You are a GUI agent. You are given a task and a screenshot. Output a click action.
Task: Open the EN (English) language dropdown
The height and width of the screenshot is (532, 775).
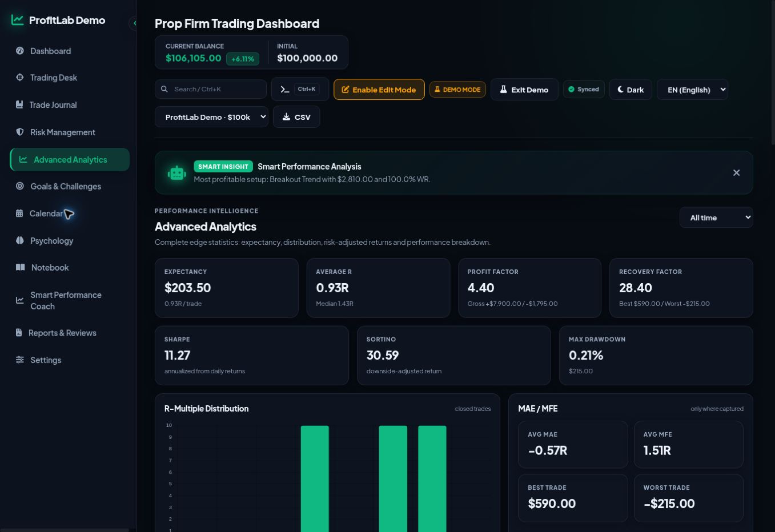pos(693,90)
